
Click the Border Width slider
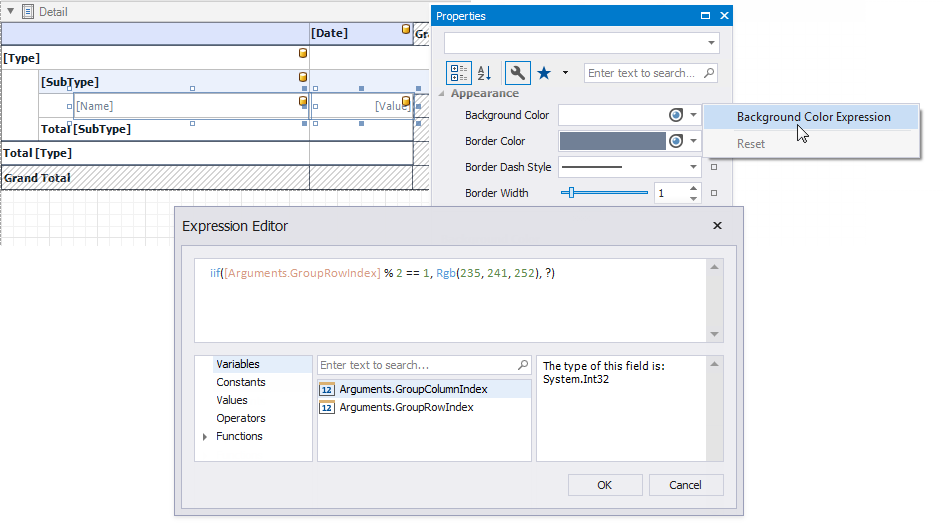tap(603, 193)
